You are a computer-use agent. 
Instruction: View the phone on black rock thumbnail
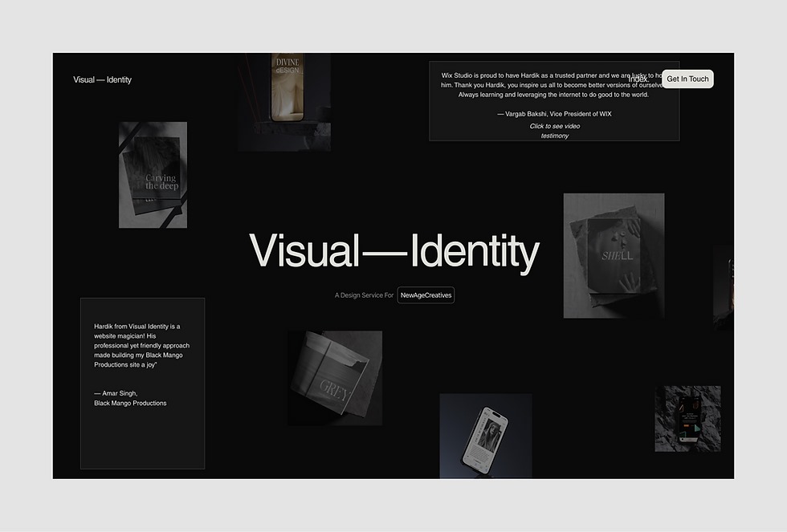(687, 418)
